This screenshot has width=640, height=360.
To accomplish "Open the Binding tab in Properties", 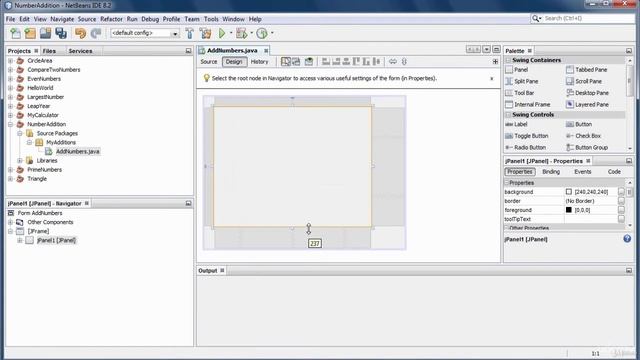I will pyautogui.click(x=551, y=172).
